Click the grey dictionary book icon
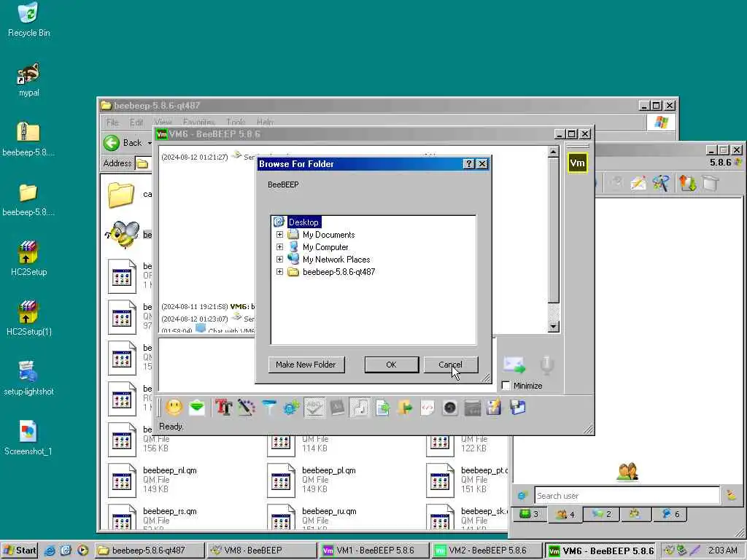The width and height of the screenshot is (747, 560). [x=337, y=408]
